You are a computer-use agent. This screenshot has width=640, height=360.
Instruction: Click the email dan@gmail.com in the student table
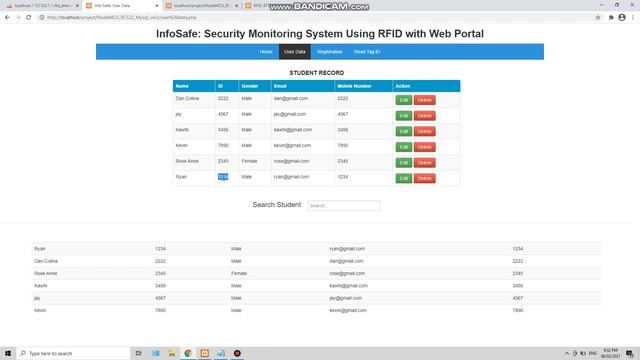pos(291,98)
